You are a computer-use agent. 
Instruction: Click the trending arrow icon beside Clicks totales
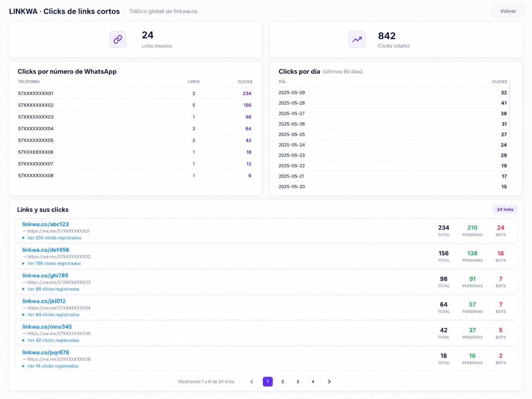tap(357, 39)
